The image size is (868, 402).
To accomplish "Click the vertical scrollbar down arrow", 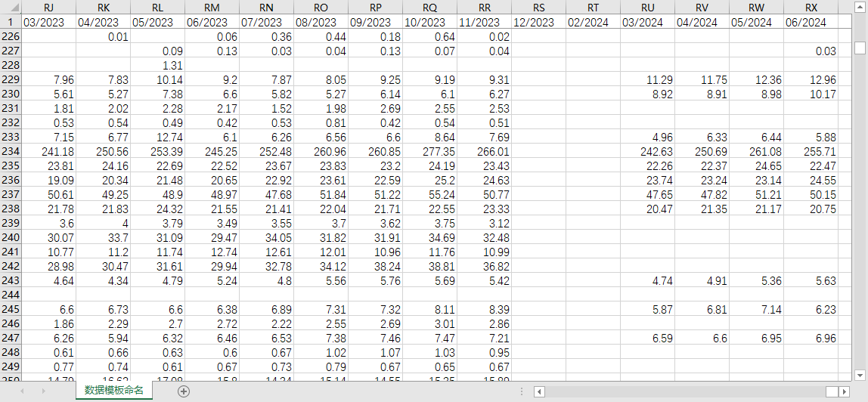I will [860, 374].
